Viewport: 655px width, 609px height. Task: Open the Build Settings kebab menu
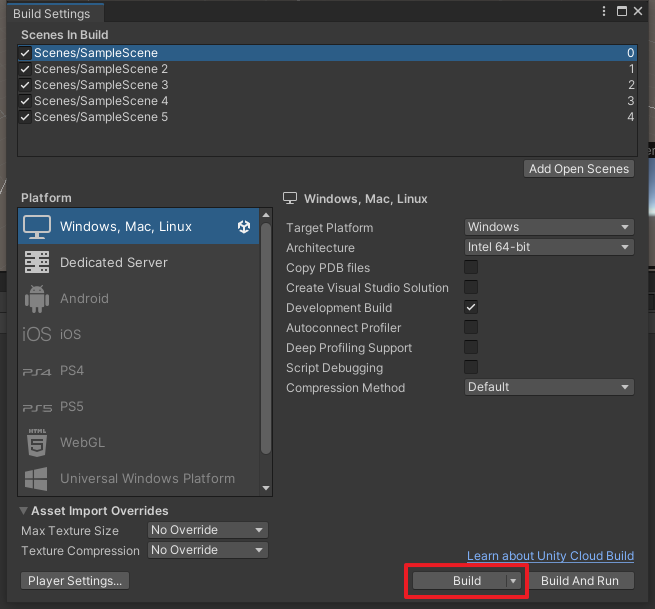(604, 11)
